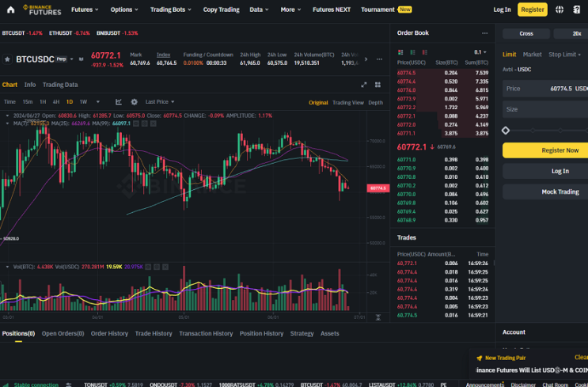Go to the Binance home icon

[10, 9]
